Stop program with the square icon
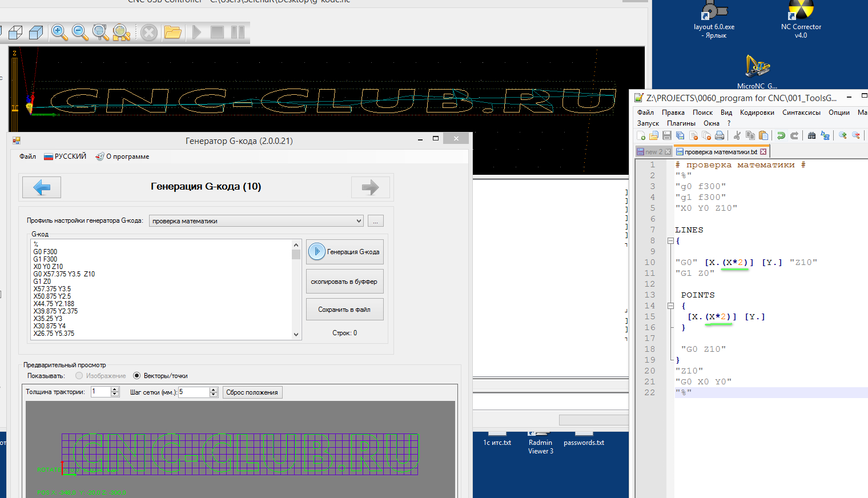 coord(217,33)
